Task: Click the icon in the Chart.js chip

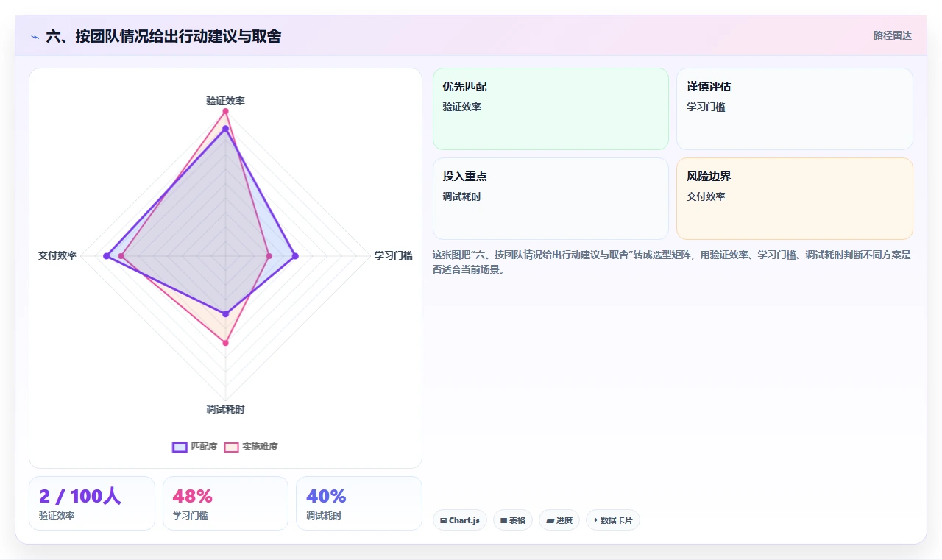Action: coord(443,520)
